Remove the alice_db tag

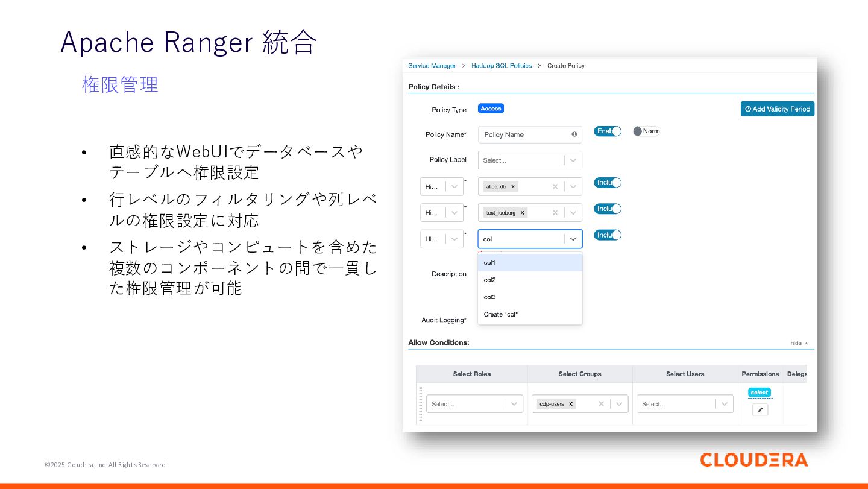pos(513,186)
